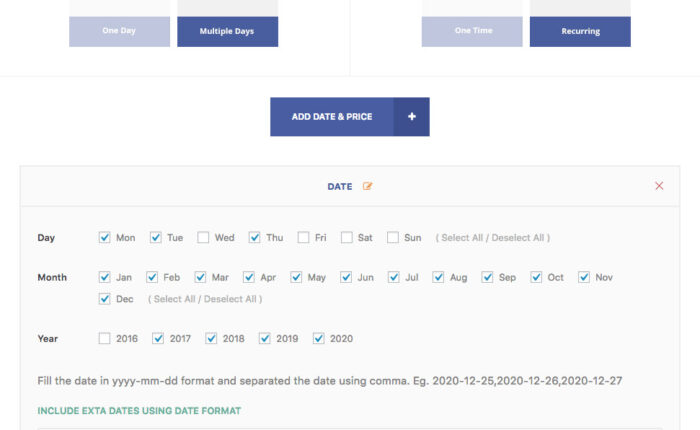This screenshot has height=430, width=700.
Task: Uncheck the Mon day checkbox
Action: point(105,238)
